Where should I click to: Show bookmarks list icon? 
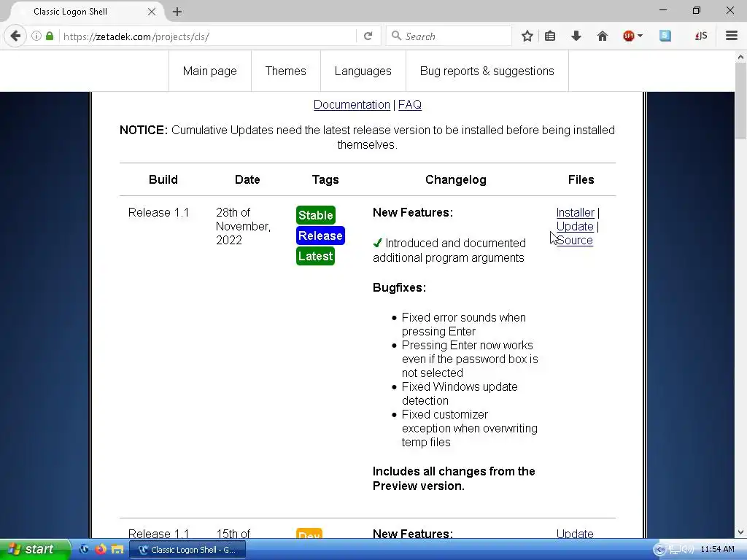coord(550,36)
